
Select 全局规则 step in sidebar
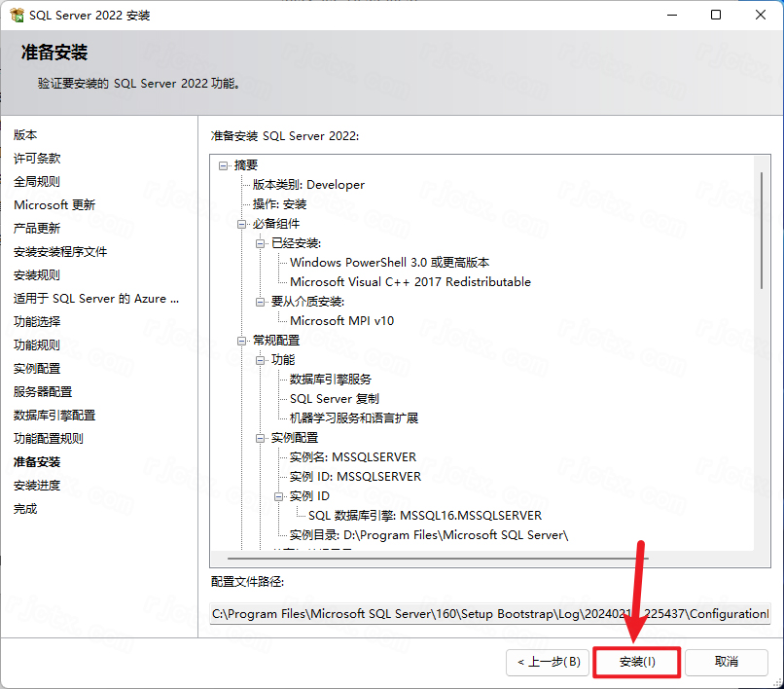pyautogui.click(x=37, y=182)
